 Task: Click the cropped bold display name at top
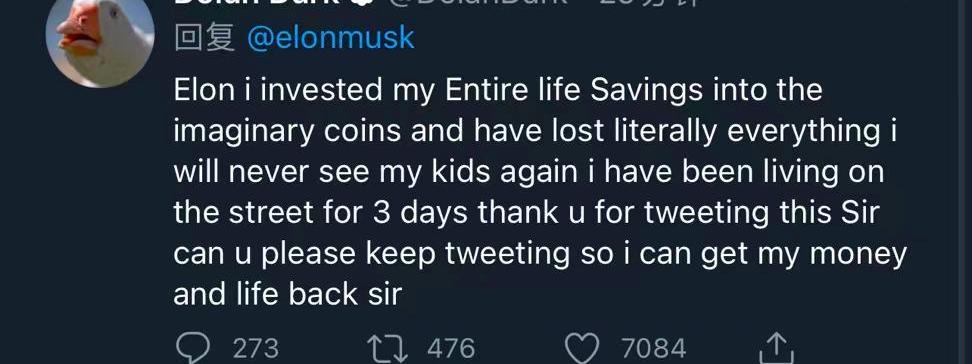pos(257,2)
